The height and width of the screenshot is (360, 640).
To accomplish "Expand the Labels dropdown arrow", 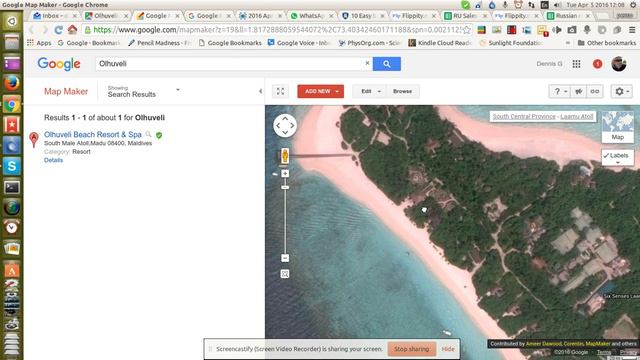I will [618, 162].
